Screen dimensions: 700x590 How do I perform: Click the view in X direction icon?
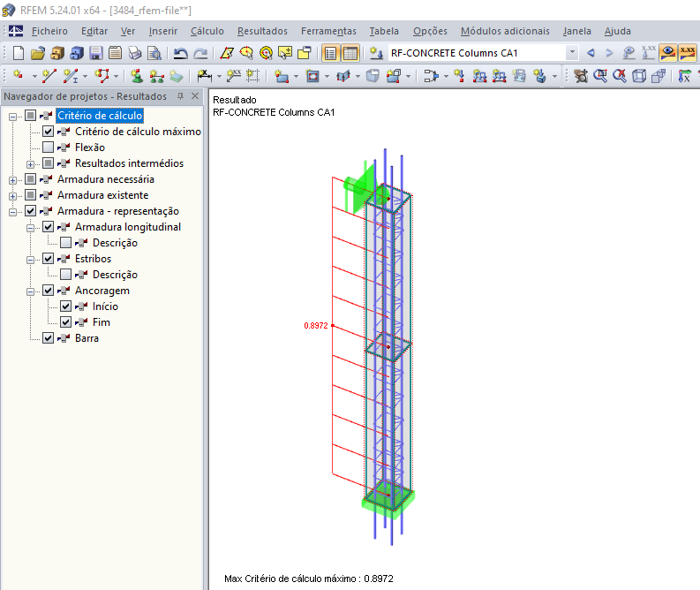[x=685, y=76]
